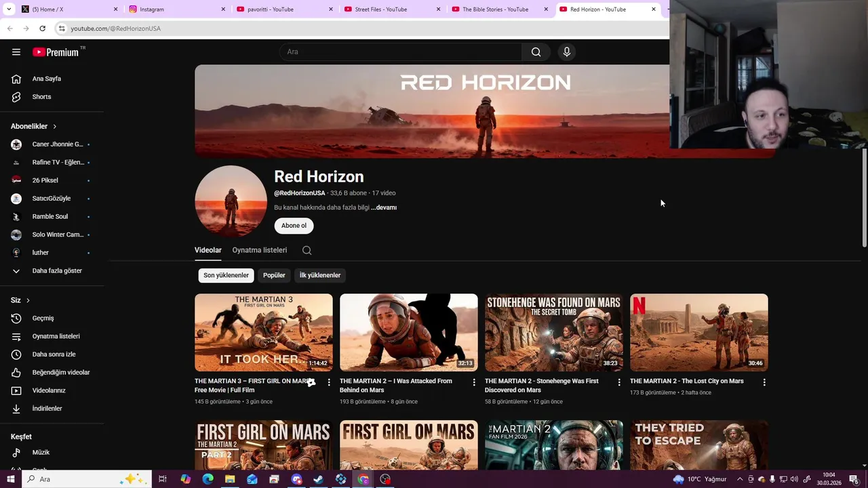Expand Abonelikler section chevron
Image resolution: width=868 pixels, height=488 pixels.
pos(55,127)
